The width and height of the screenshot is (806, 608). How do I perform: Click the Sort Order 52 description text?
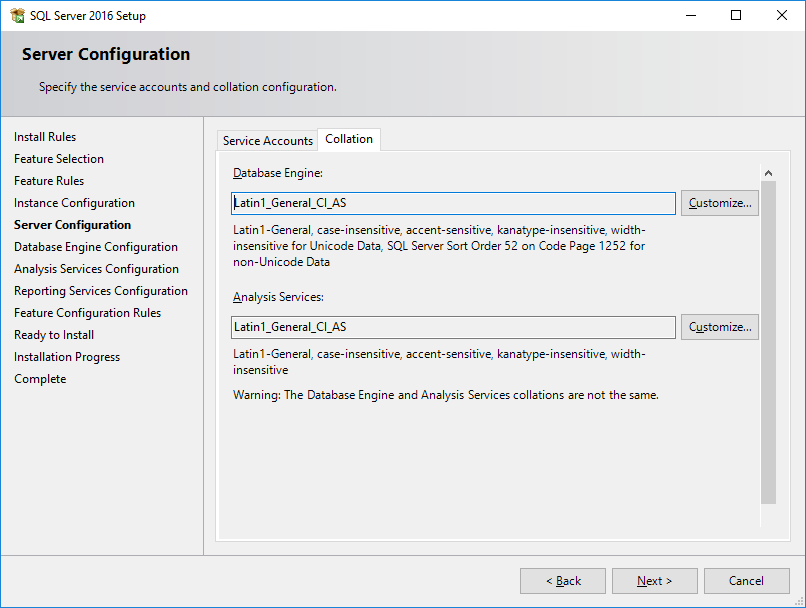(x=439, y=246)
